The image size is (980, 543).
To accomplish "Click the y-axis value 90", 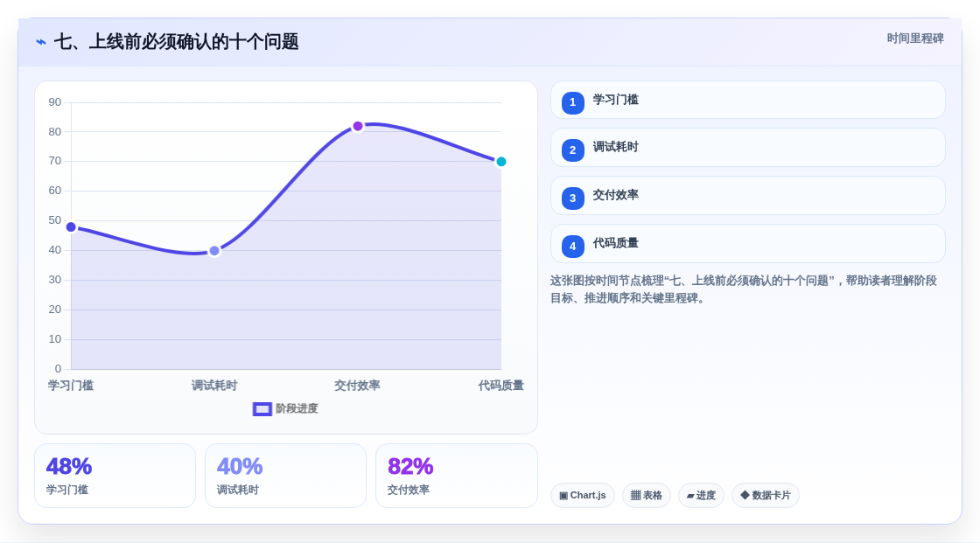I will tap(55, 101).
